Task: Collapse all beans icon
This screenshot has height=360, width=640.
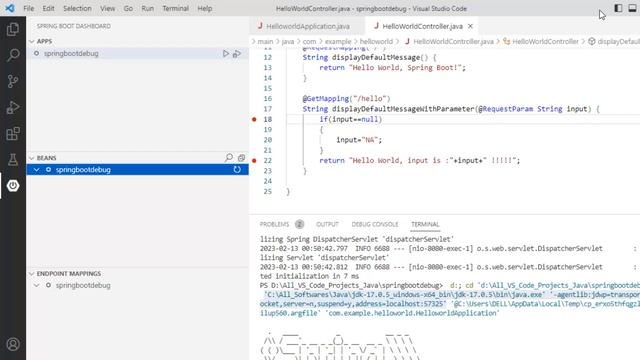Action: [241, 158]
